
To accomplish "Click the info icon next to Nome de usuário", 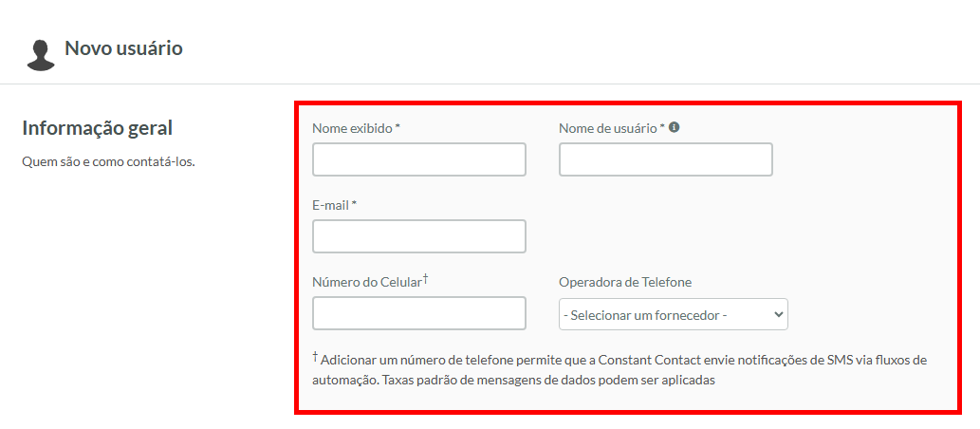I will click(674, 127).
